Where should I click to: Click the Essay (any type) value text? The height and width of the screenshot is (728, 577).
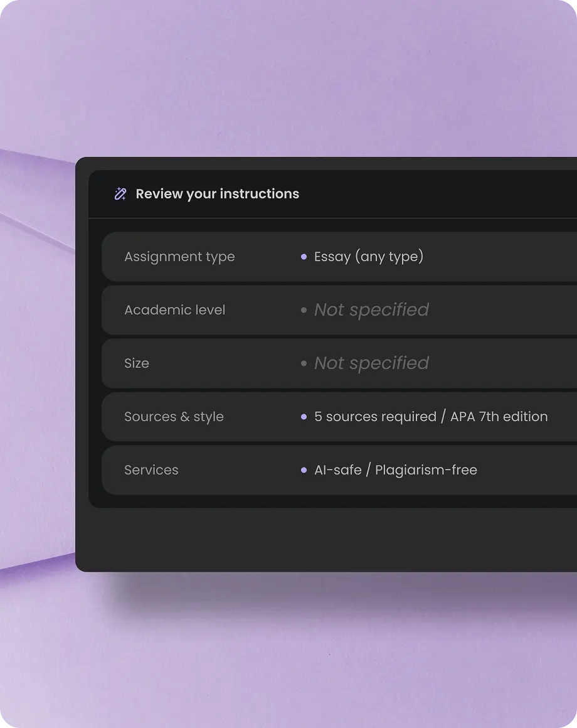click(x=369, y=256)
